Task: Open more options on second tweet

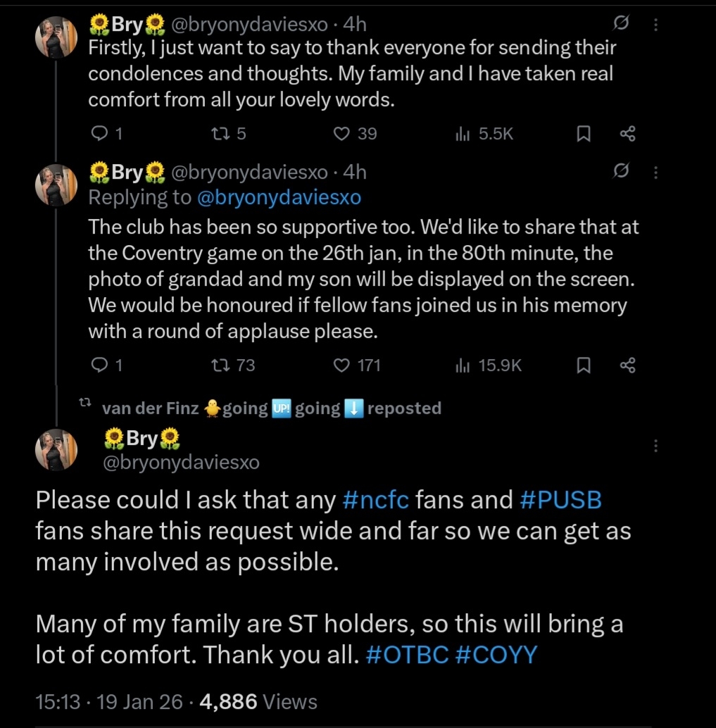Action: [x=656, y=172]
